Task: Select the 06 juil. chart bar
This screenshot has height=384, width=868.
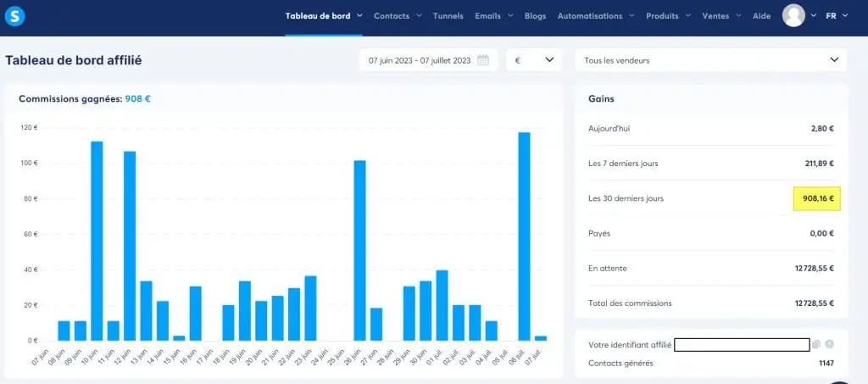Action: (524, 237)
